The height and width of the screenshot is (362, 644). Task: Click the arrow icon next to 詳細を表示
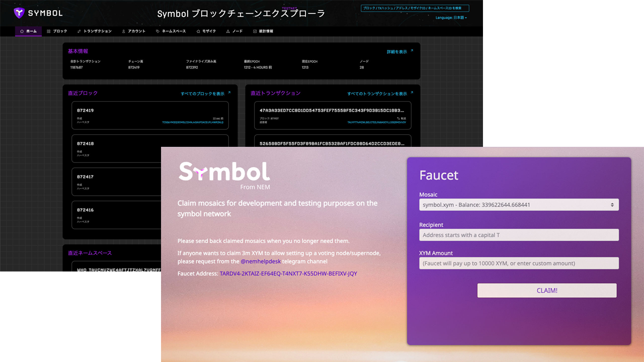412,51
